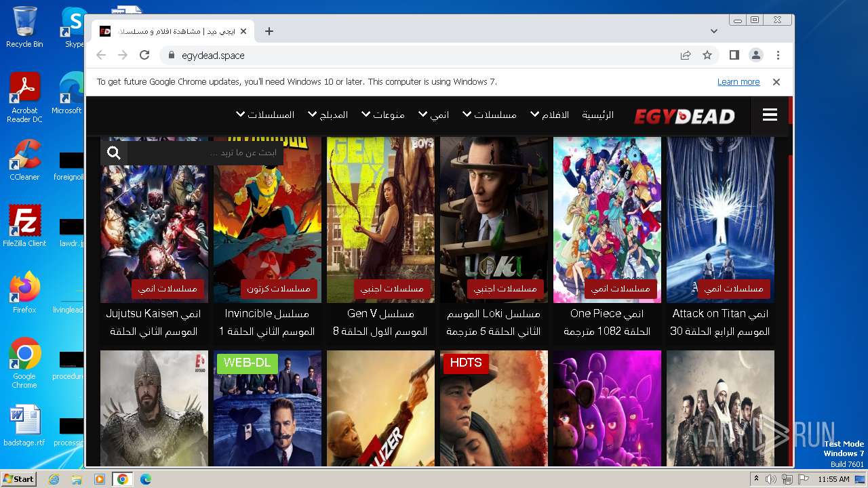This screenshot has width=868, height=488.
Task: Open Recycle Bin on desktop
Action: pos(24,27)
